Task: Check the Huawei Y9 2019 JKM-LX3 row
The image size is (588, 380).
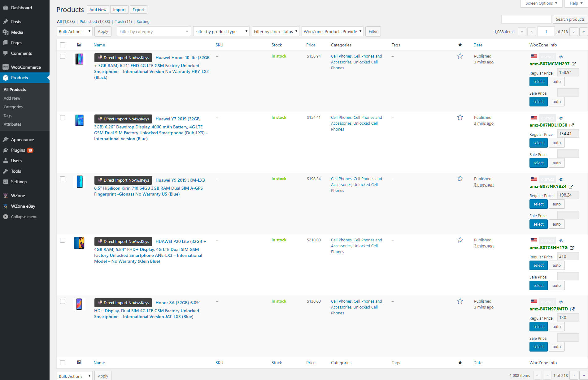Action: [x=63, y=179]
